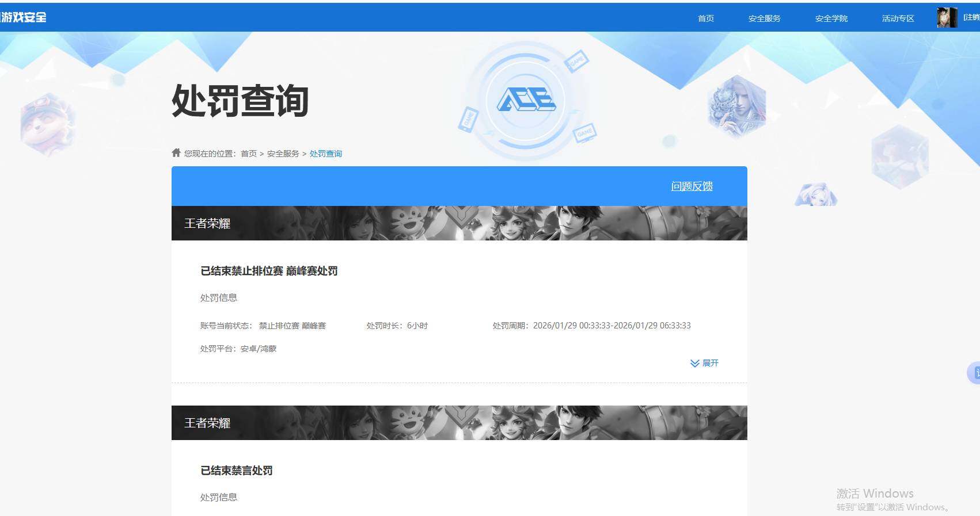Click the second 王者荣耀 game banner
Image resolution: width=980 pixels, height=516 pixels.
click(x=459, y=423)
